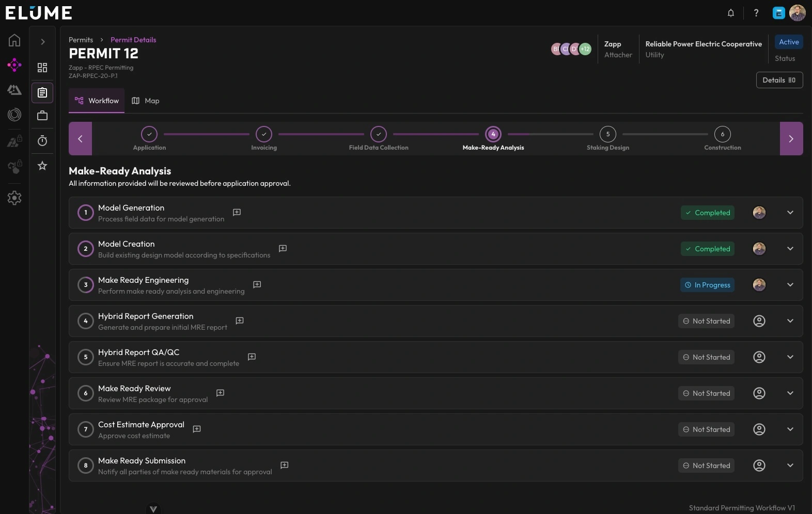Screen dimensions: 812x514
Task: Open the favorites star icon
Action: click(42, 166)
